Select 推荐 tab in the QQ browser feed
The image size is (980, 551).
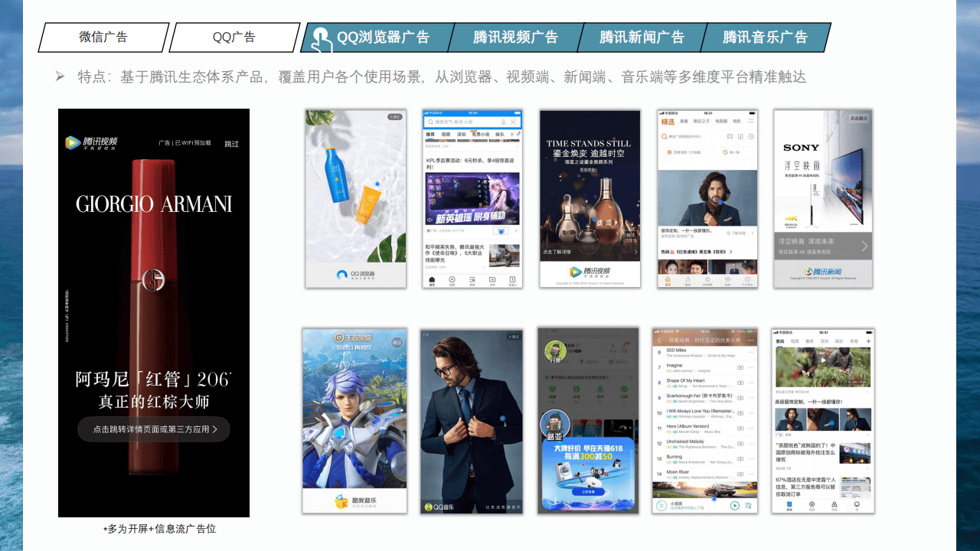click(430, 134)
